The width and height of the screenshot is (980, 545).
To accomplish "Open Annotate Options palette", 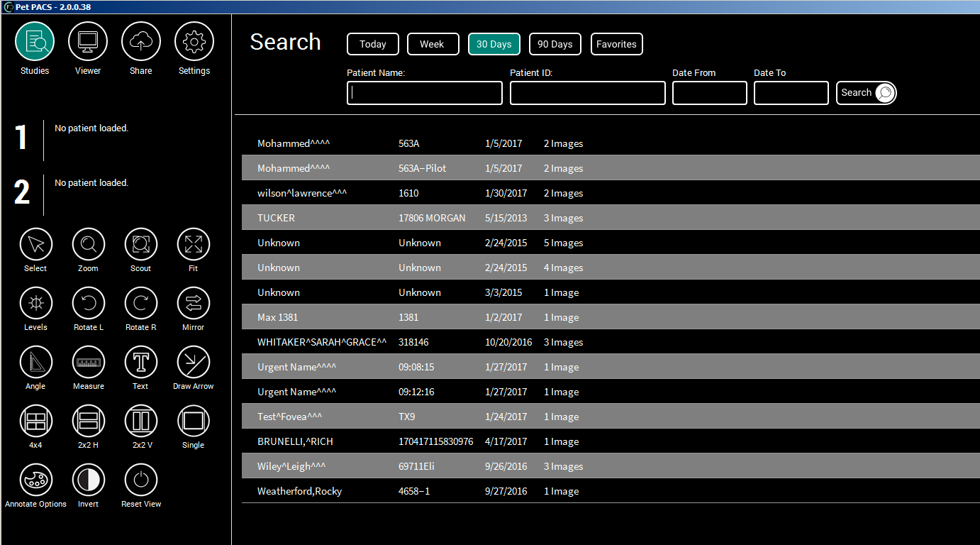I will point(35,480).
